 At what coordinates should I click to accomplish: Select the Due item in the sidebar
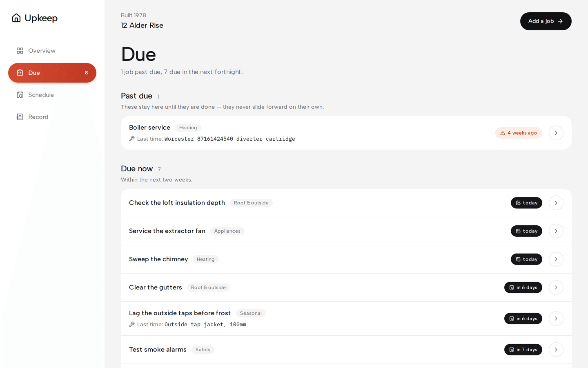(x=52, y=73)
